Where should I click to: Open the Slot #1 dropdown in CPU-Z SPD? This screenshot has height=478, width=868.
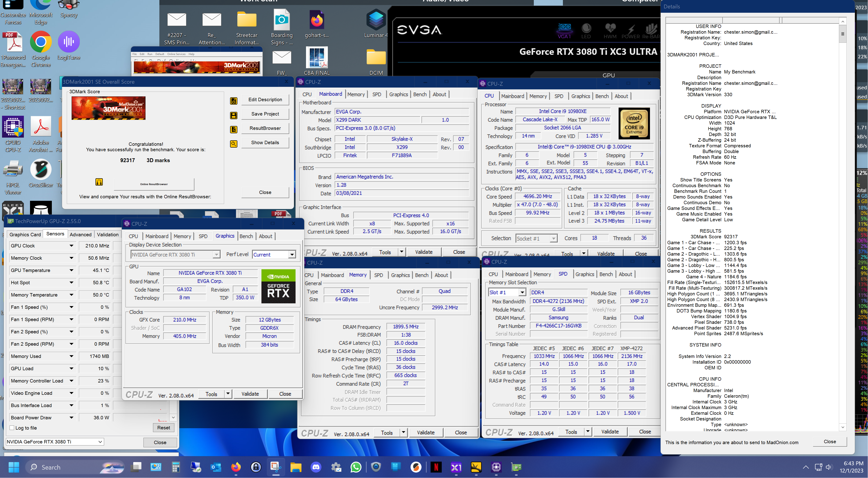click(507, 293)
